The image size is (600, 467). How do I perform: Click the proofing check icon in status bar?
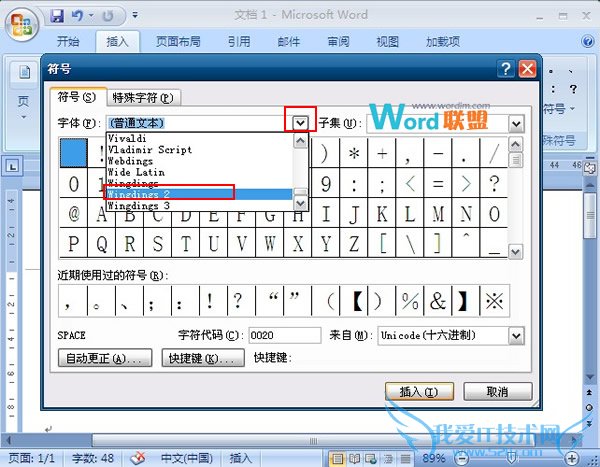[137, 458]
